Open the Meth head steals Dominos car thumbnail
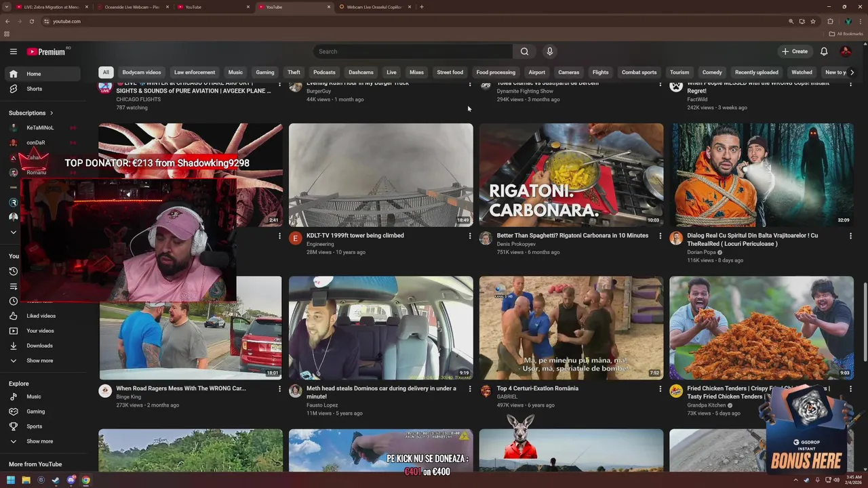 click(x=381, y=328)
